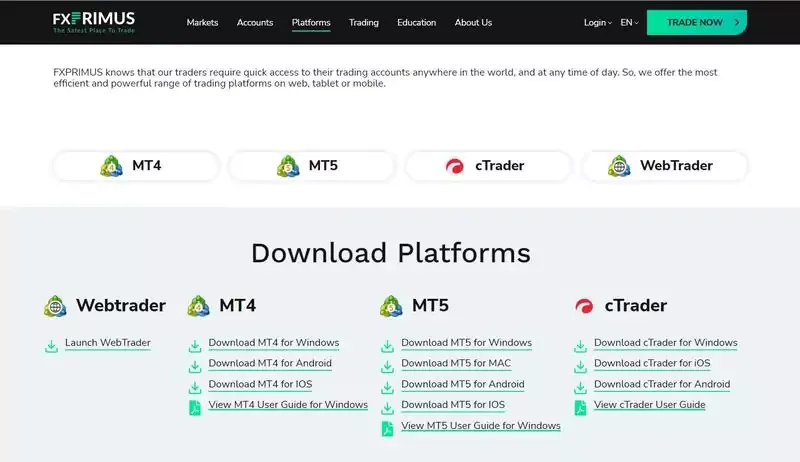Click MT5 icon in platform tab
Image resolution: width=800 pixels, height=462 pixels.
pos(288,166)
